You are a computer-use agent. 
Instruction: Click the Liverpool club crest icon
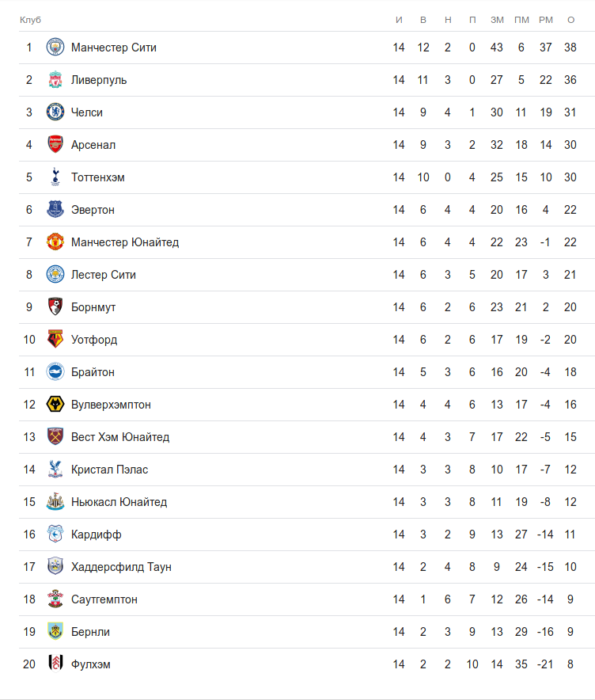pos(55,80)
